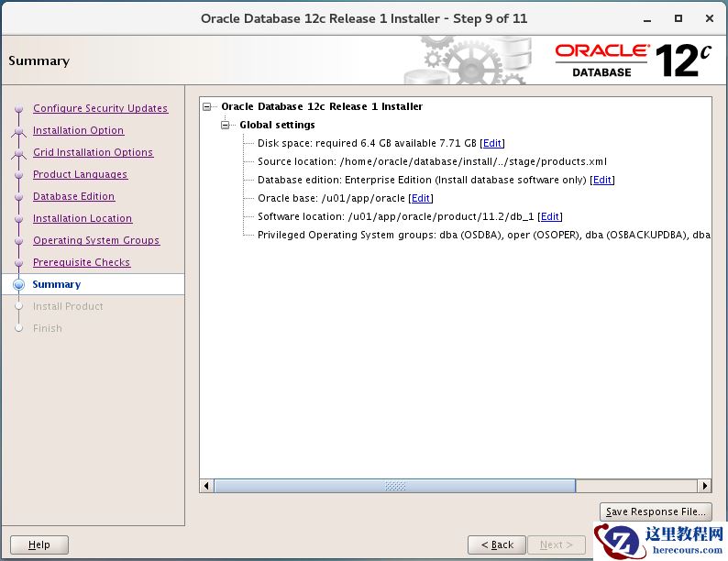This screenshot has height=561, width=728.
Task: Click the Global settings heading text
Action: [277, 126]
